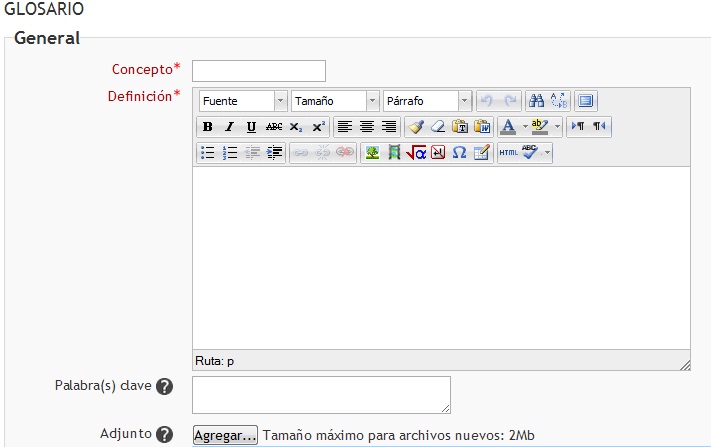Show help for Palabra(s) clave
711x447 pixels.
click(x=165, y=387)
